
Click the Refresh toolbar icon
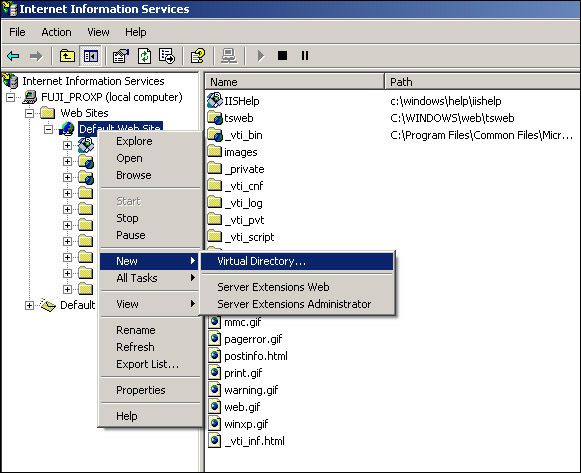pos(145,56)
